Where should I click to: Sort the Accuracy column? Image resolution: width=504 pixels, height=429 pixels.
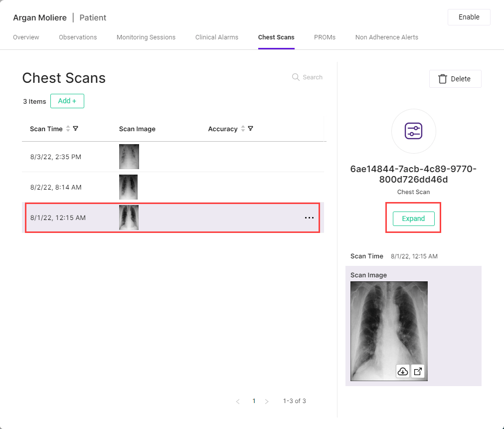(243, 129)
